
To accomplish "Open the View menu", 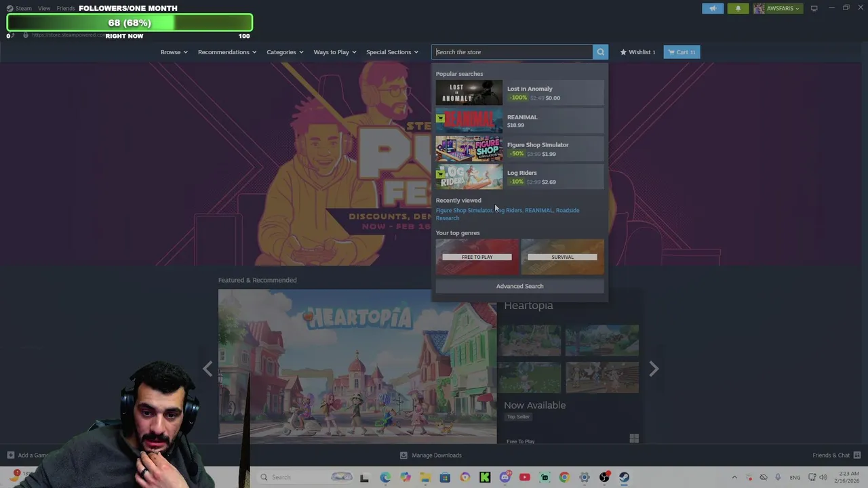I will click(x=44, y=8).
